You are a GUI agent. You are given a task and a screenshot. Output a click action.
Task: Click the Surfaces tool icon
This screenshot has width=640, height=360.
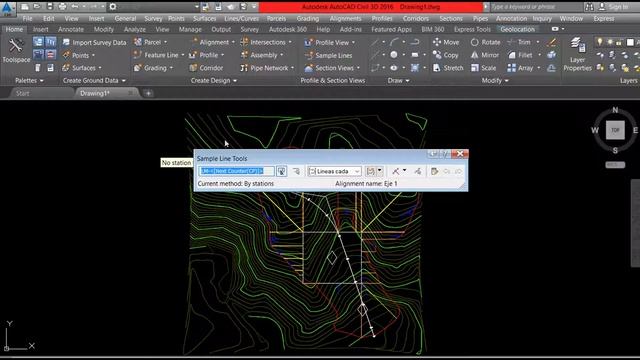coord(66,68)
